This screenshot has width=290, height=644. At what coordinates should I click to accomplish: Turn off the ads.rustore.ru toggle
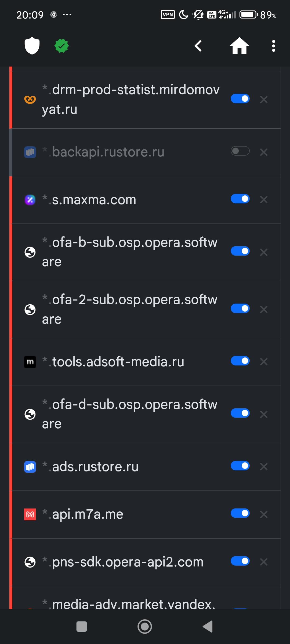(x=240, y=466)
